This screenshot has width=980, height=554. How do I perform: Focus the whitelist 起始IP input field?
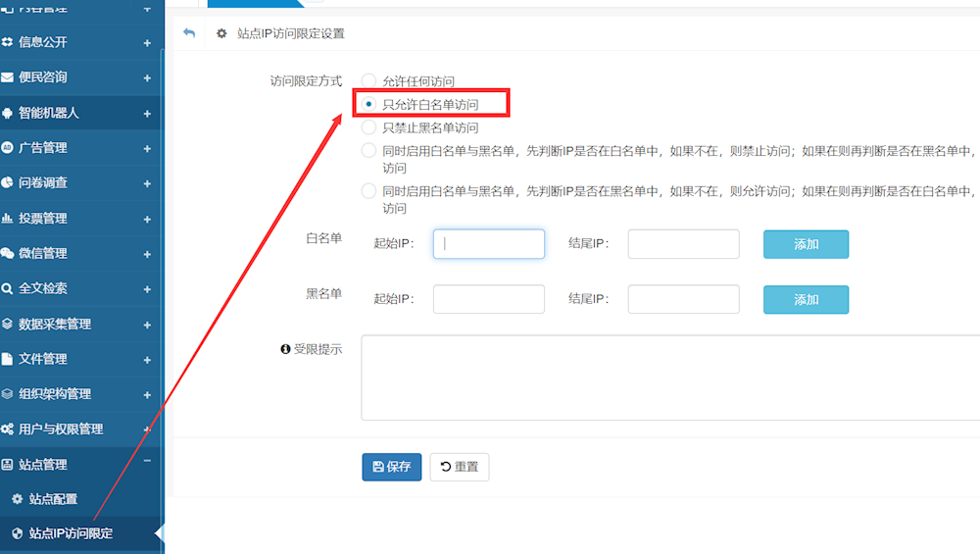pos(489,244)
